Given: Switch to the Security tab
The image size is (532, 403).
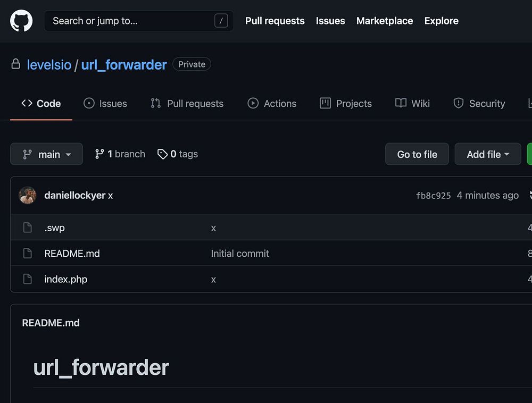Looking at the screenshot, I should coord(479,103).
